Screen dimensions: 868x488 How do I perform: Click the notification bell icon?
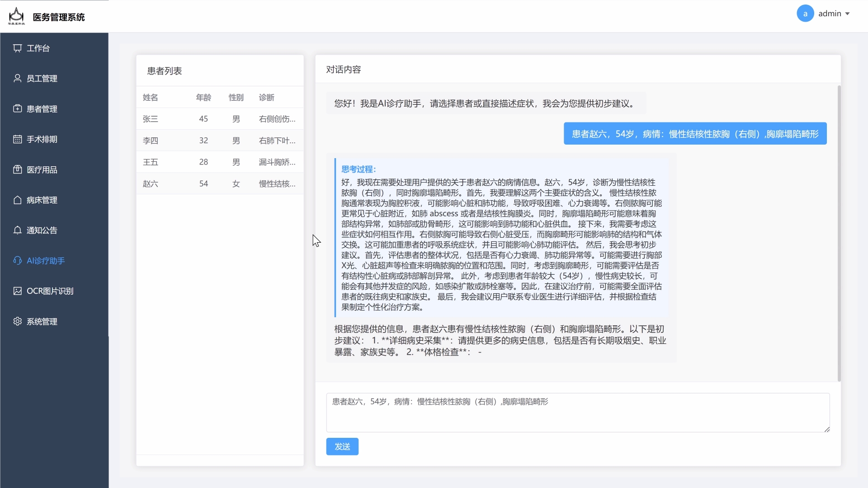pos(17,230)
